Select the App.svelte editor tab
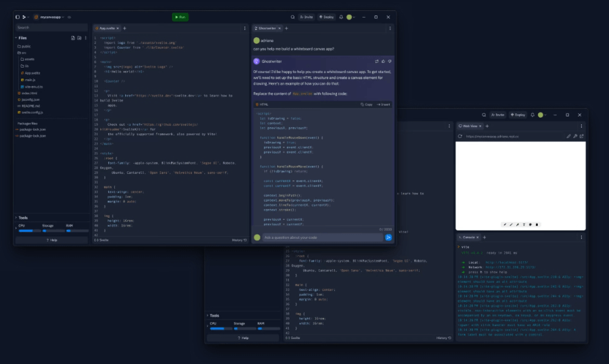609x364 pixels. click(x=106, y=28)
